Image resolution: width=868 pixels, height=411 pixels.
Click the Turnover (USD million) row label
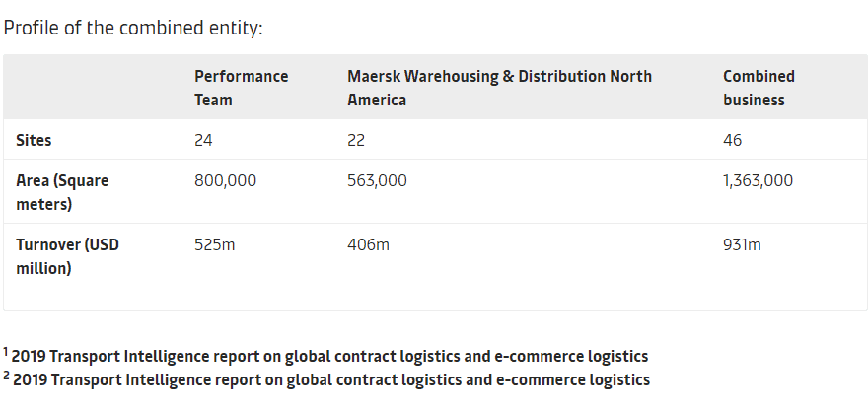(67, 256)
